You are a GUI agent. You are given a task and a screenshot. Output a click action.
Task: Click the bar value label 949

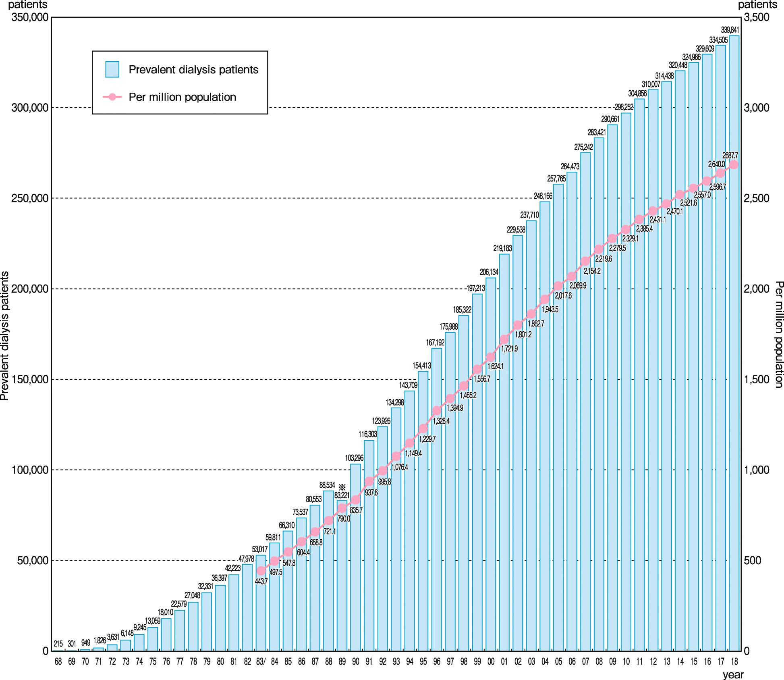[85, 643]
